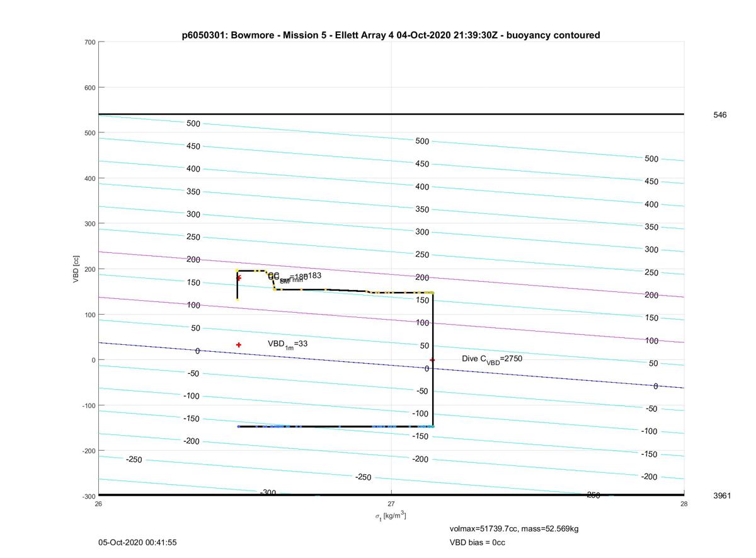
Task: Click the x-axis tick label 27
Action: pyautogui.click(x=391, y=503)
